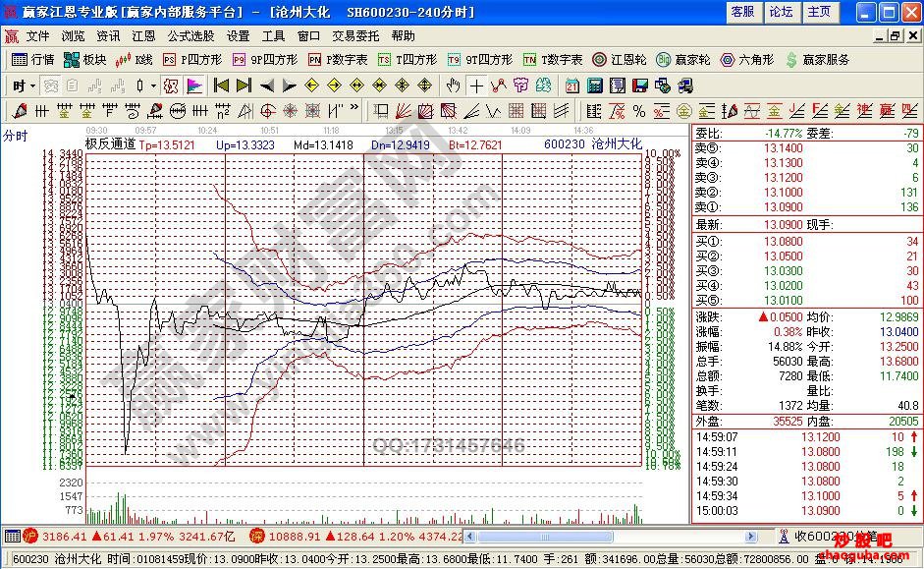Open the 江恩 menu
Image resolution: width=924 pixels, height=569 pixels.
(143, 36)
